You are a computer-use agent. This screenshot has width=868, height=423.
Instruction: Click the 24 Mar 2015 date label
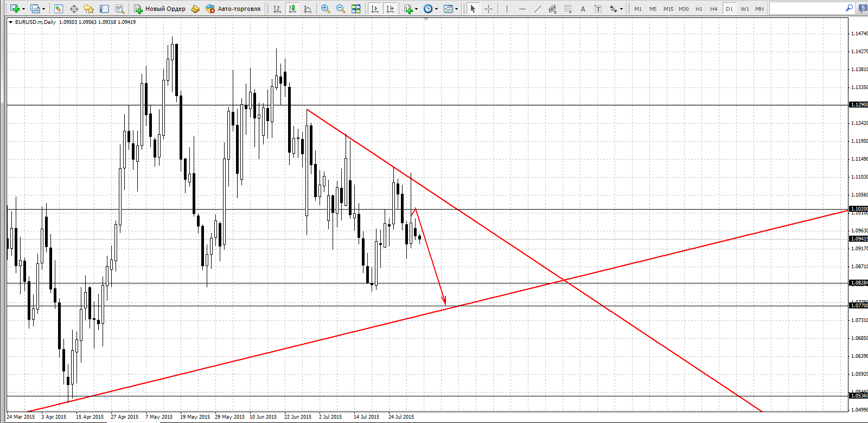[x=21, y=417]
